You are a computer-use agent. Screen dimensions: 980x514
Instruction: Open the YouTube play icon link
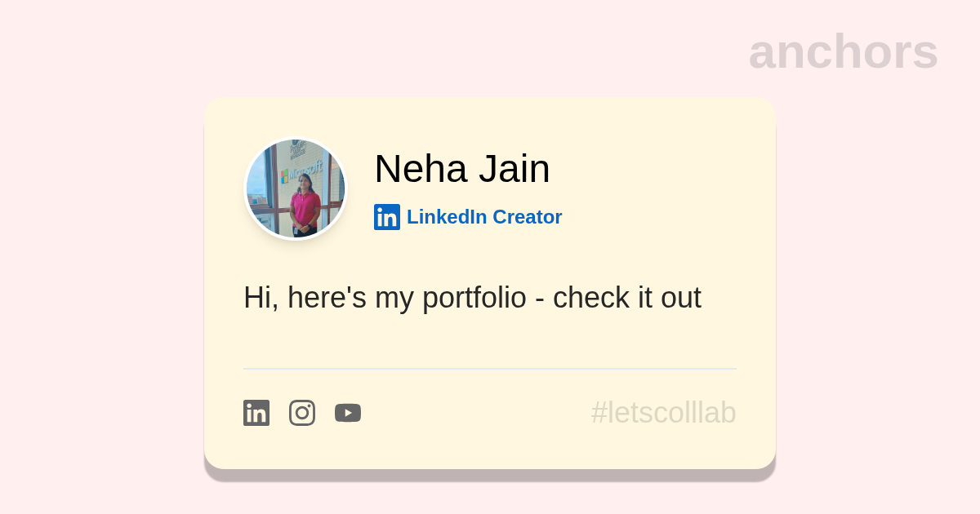tap(348, 413)
